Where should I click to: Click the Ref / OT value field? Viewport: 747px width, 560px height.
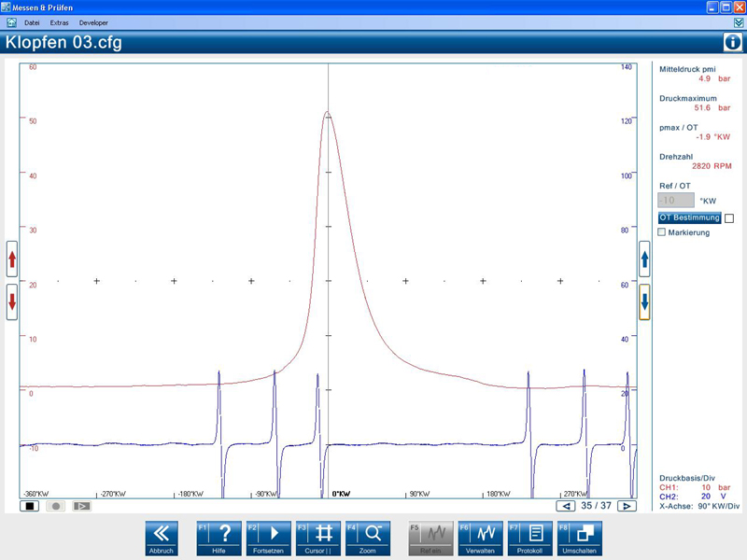675,200
